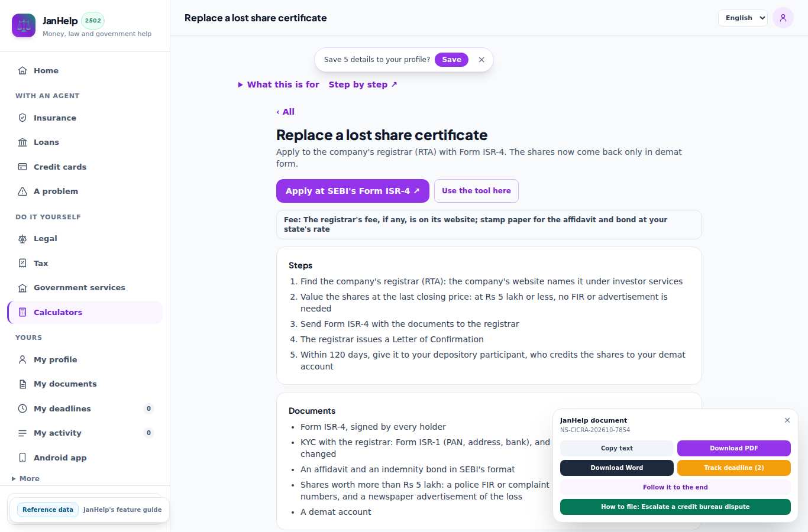Dismiss the save details to profile prompt
808x532 pixels.
[x=481, y=60]
